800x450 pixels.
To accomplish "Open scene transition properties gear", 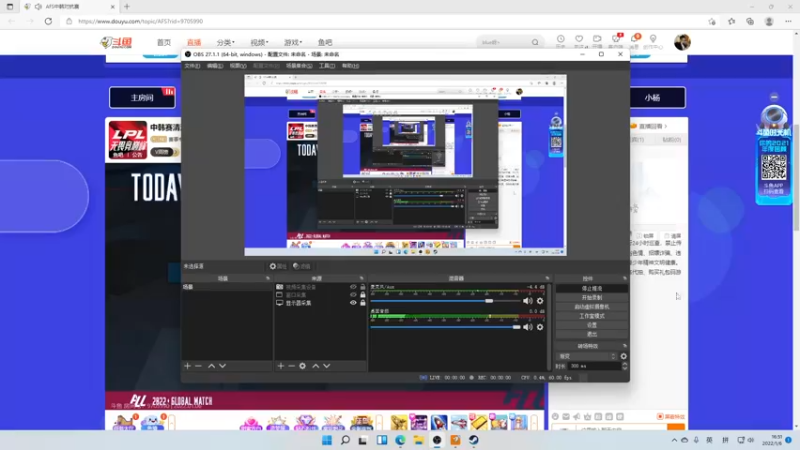I will 623,356.
